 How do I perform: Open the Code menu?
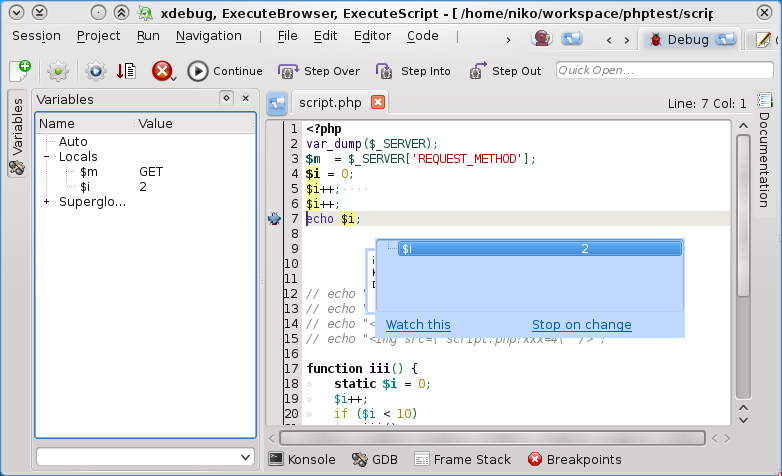422,36
